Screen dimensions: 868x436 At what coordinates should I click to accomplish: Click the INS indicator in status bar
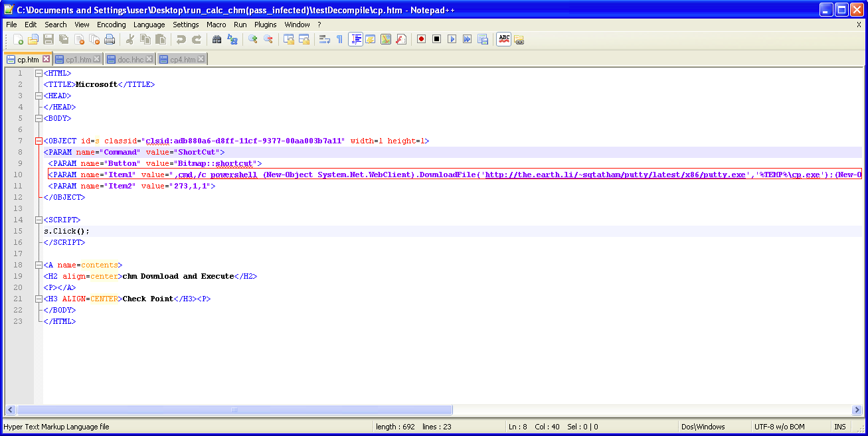[x=840, y=427]
